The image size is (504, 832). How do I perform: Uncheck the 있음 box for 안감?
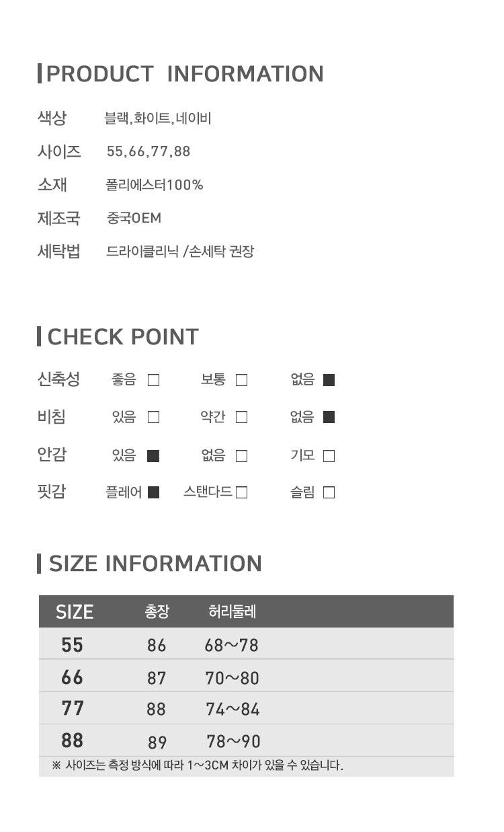(153, 456)
